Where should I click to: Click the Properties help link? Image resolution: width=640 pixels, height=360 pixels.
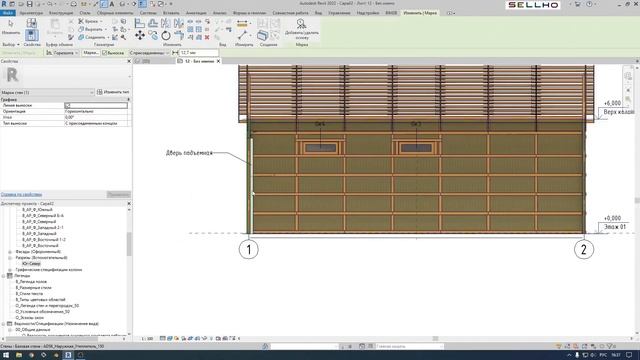pos(21,195)
